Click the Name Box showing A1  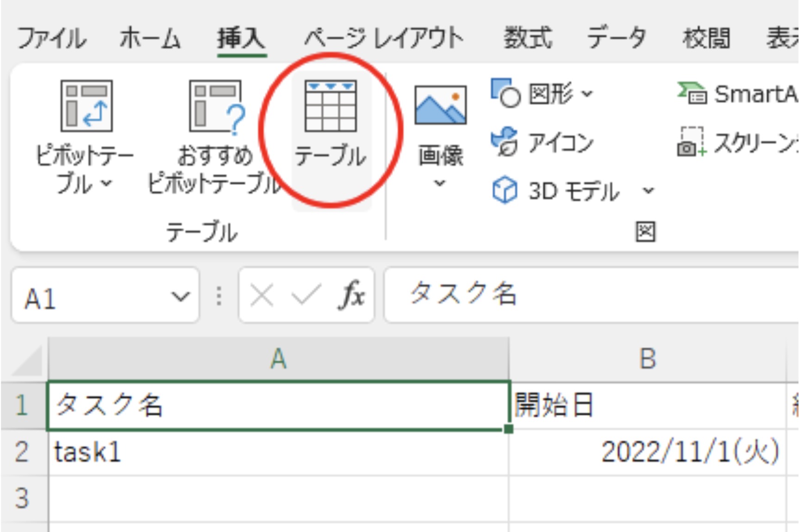click(x=105, y=296)
